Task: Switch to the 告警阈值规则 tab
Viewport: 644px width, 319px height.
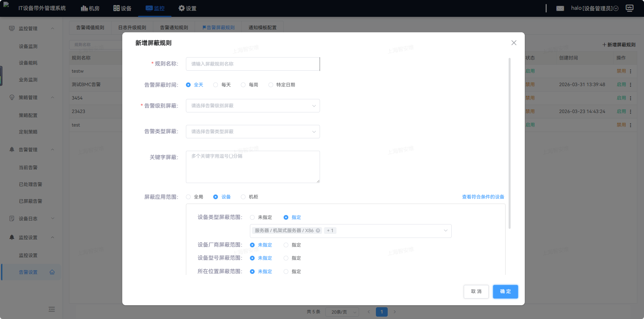Action: (90, 28)
